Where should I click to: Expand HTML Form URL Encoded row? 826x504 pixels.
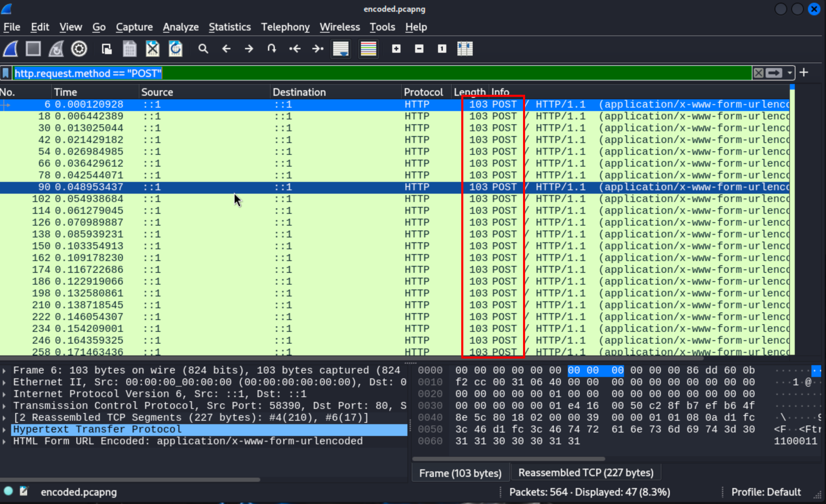pos(4,441)
